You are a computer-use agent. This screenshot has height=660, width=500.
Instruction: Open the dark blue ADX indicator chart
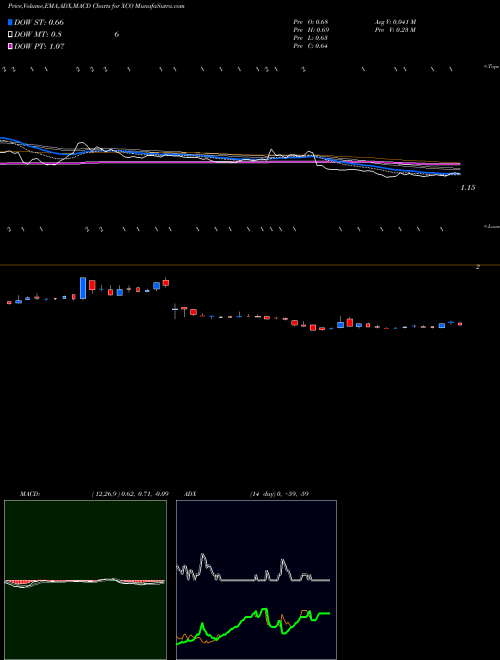coord(256,580)
